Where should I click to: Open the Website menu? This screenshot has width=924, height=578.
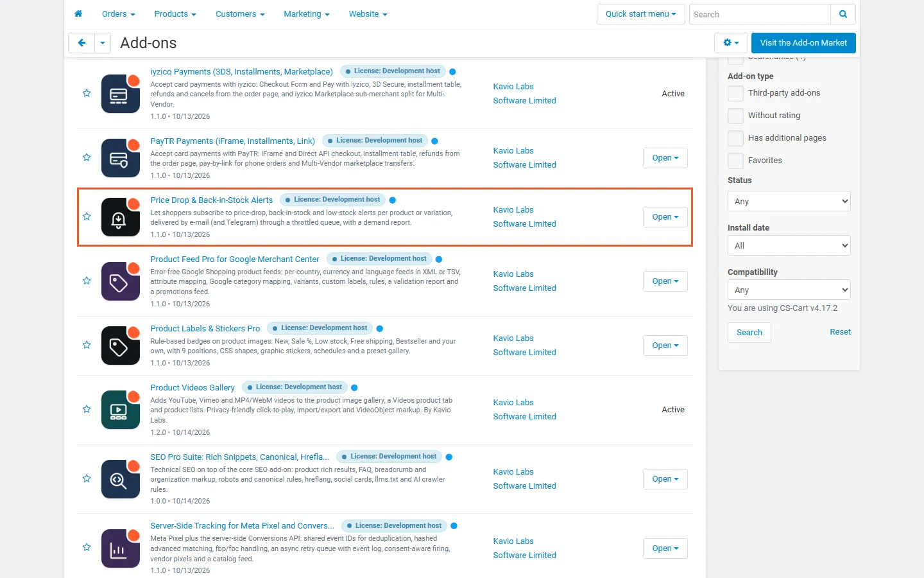[368, 14]
